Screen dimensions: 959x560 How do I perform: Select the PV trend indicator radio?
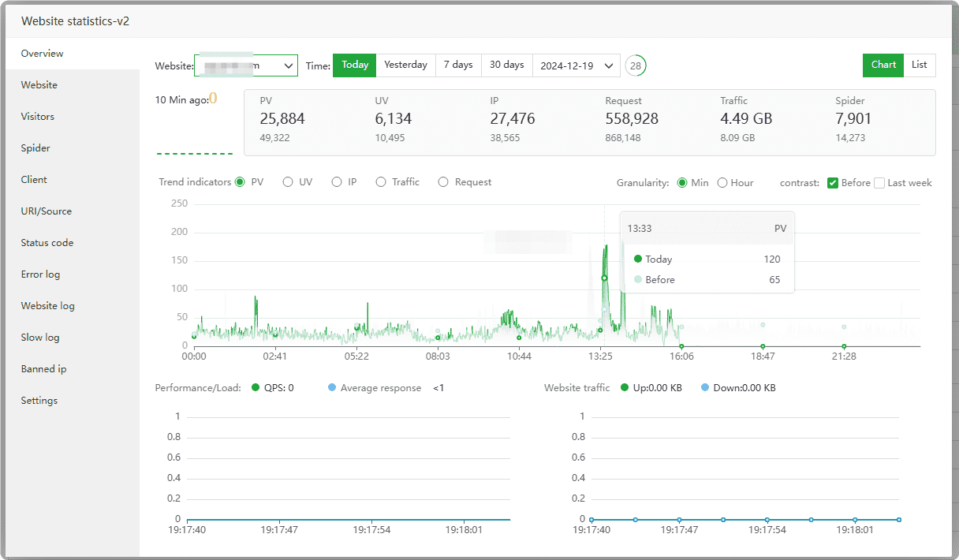click(241, 182)
